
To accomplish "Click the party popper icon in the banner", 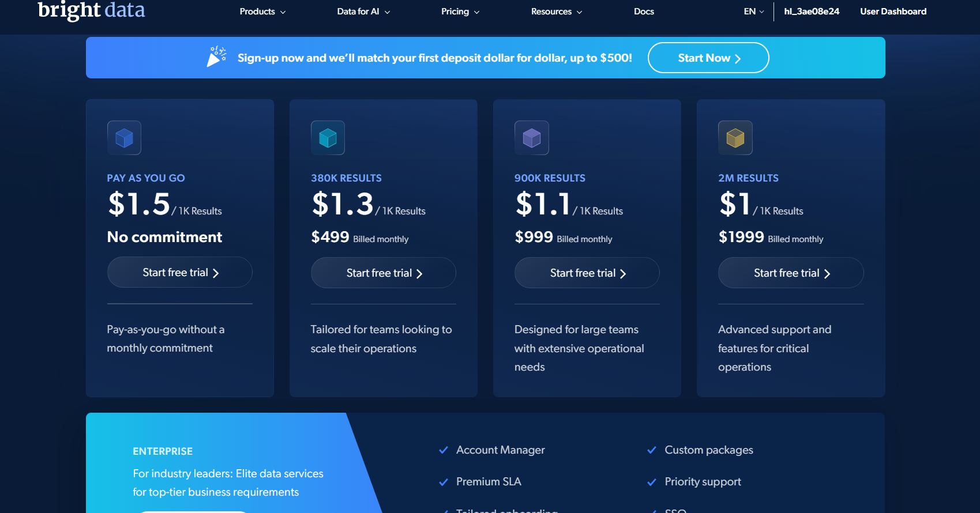I will point(216,57).
